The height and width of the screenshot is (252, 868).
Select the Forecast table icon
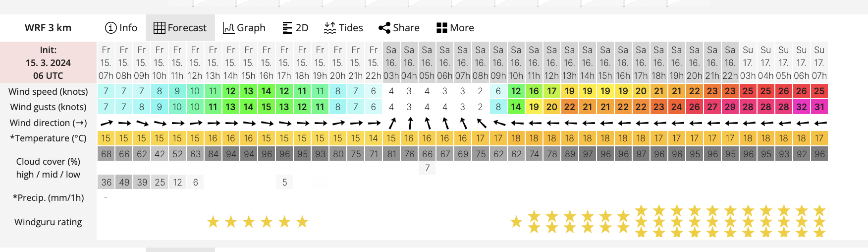[159, 28]
